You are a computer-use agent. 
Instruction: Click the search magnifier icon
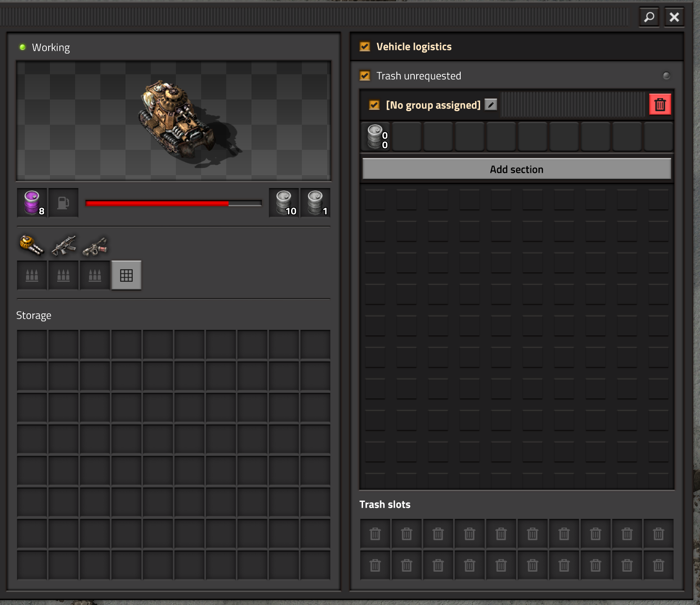(649, 17)
